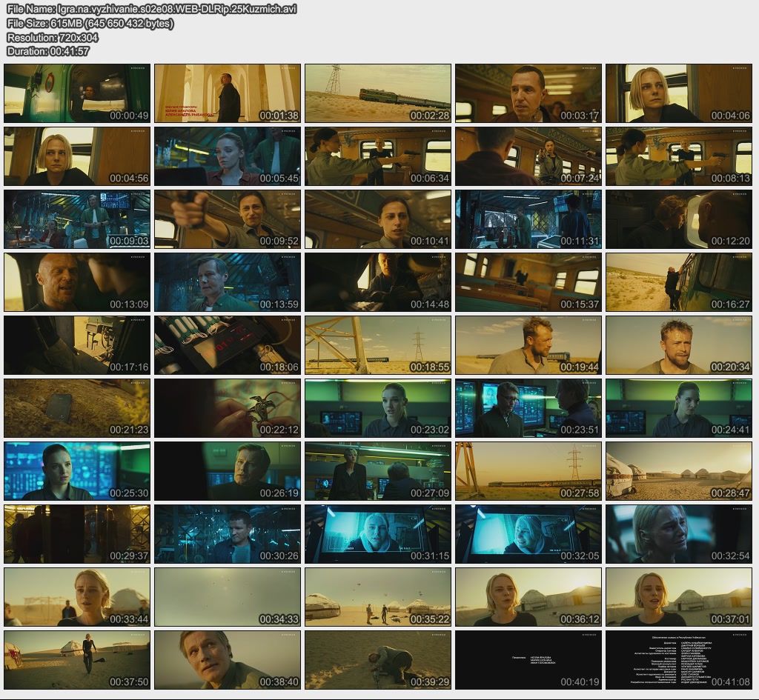Open the pylon frame at 00:18:55
The image size is (759, 700).
point(378,345)
